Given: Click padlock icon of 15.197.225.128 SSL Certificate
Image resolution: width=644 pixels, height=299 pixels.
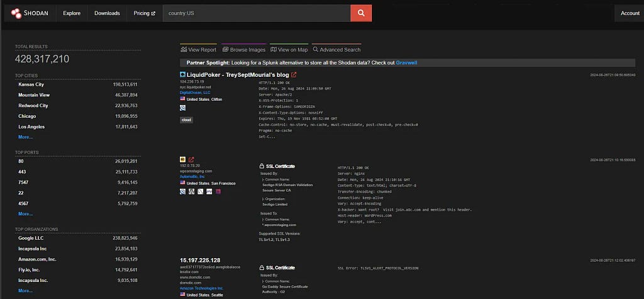Looking at the screenshot, I should 262,268.
